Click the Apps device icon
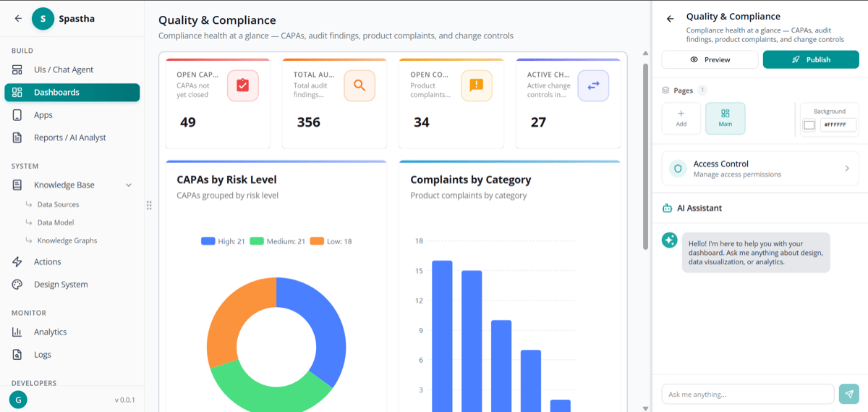868x412 pixels. [17, 115]
